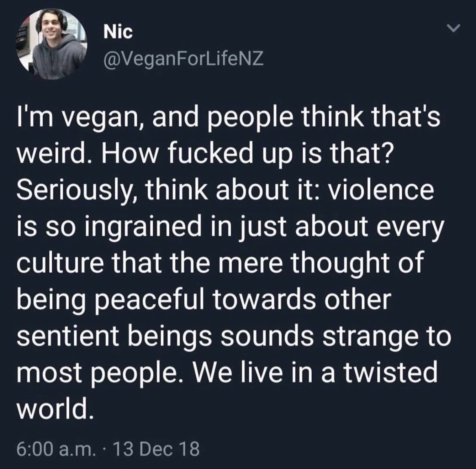Click the line starting "Seriously, think about it"
This screenshot has width=476, height=469.
(x=225, y=191)
